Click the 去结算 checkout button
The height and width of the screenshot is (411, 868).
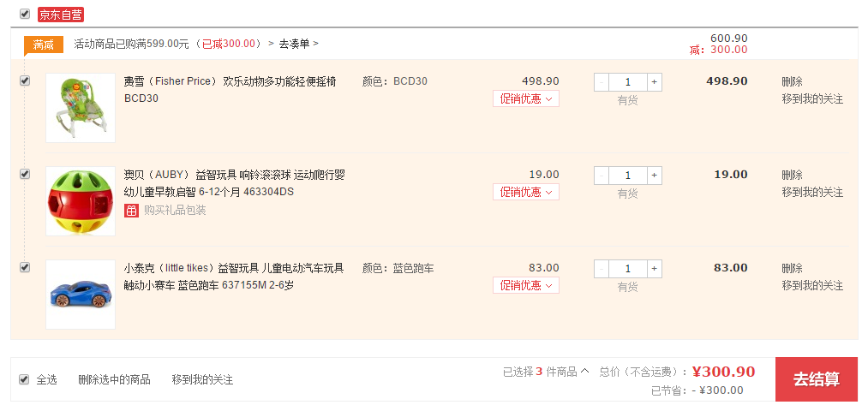(817, 379)
